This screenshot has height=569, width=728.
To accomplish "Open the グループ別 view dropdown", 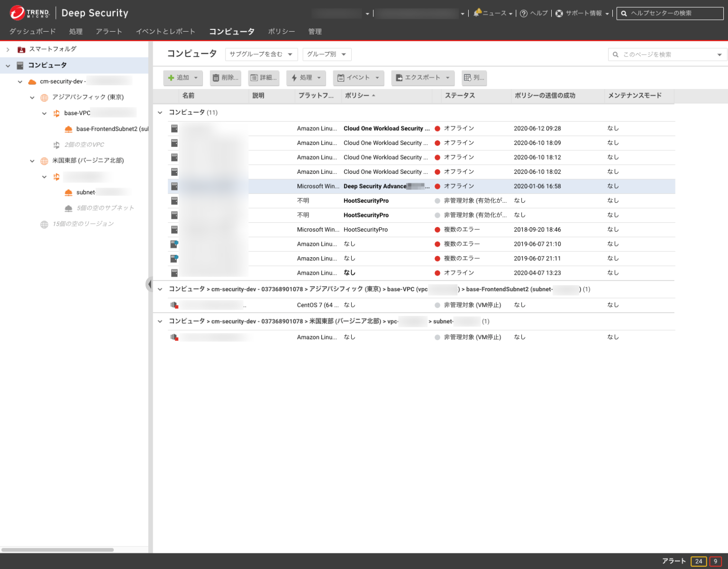I will (327, 54).
